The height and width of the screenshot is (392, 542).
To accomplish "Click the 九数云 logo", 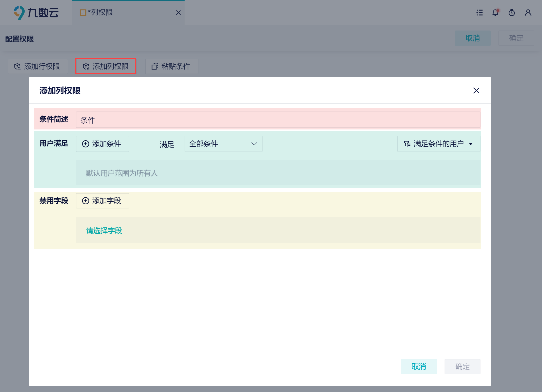I will 36,13.
